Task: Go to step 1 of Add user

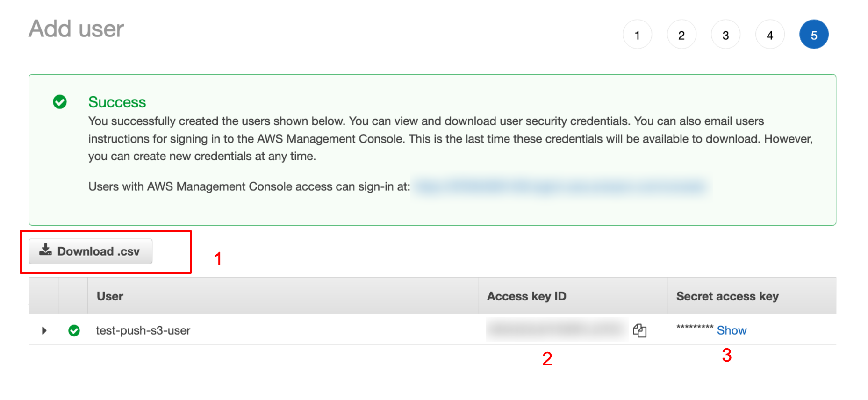Action: tap(637, 35)
